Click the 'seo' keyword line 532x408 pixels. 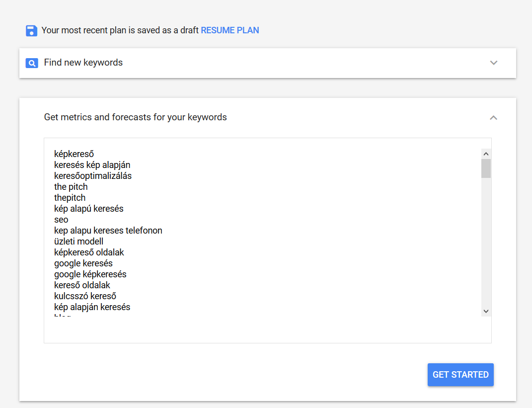[x=62, y=220]
